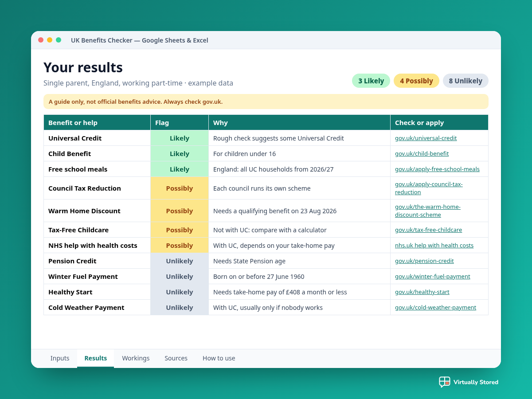
Task: Click the Warm Home Discount cell
Action: [x=97, y=211]
